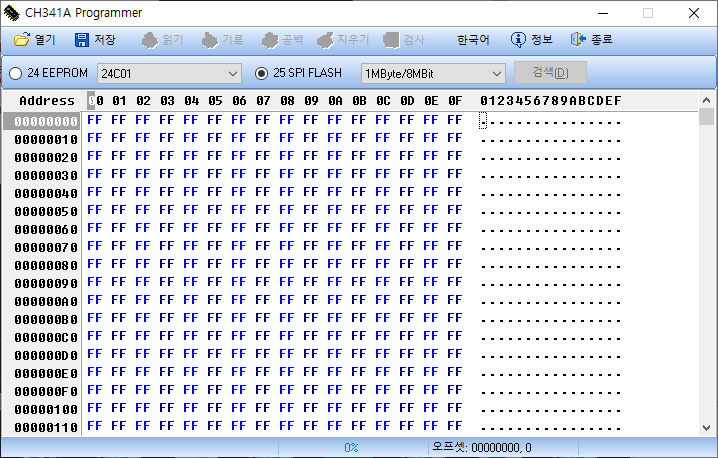Click last FF byte in row 00000050

click(x=455, y=210)
